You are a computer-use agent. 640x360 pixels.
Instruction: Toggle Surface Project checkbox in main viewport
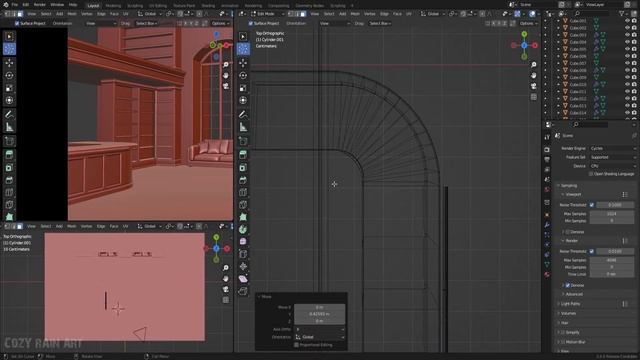coord(251,24)
